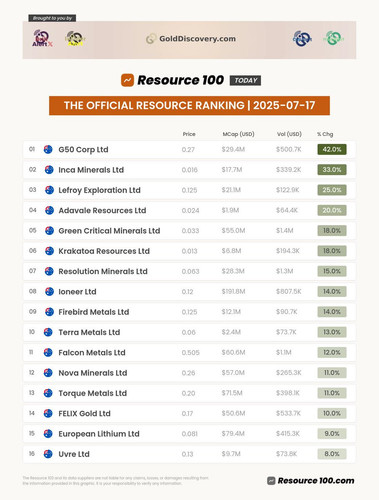The image size is (379, 500).
Task: Select the Resolution Minerals Ltd company name
Action: click(103, 271)
